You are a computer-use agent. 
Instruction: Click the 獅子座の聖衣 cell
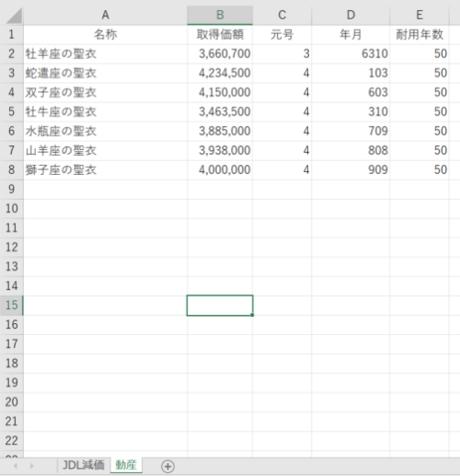pyautogui.click(x=105, y=169)
